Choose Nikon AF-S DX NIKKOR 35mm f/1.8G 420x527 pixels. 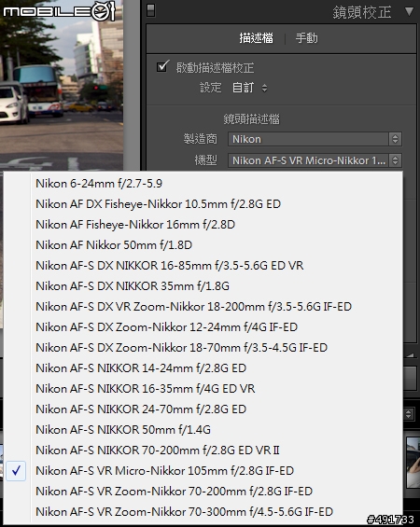click(203, 286)
